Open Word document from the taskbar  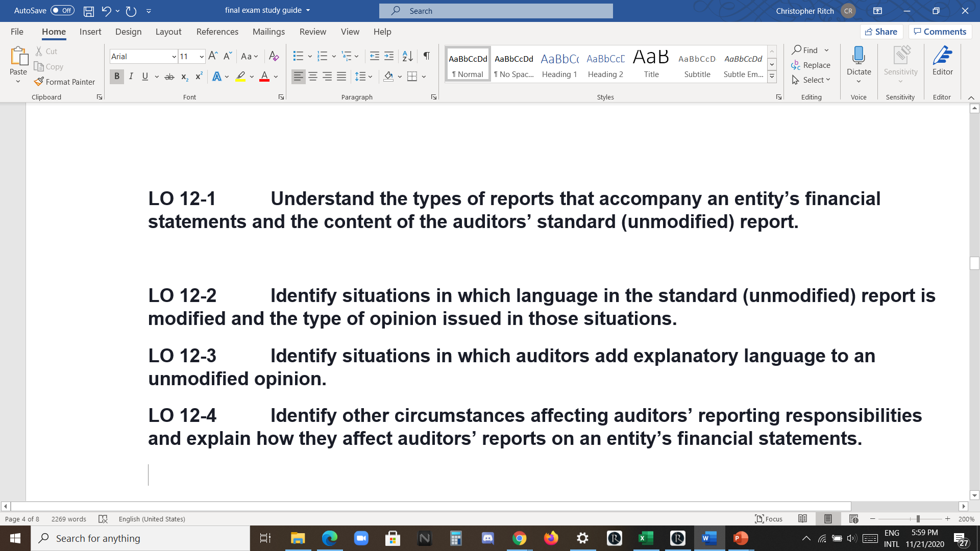pos(708,538)
